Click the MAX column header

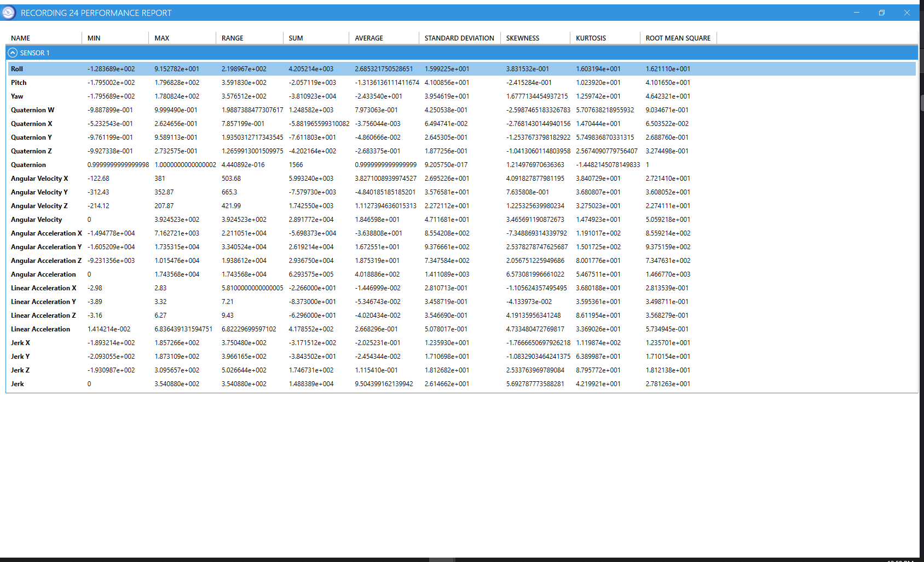pos(182,38)
